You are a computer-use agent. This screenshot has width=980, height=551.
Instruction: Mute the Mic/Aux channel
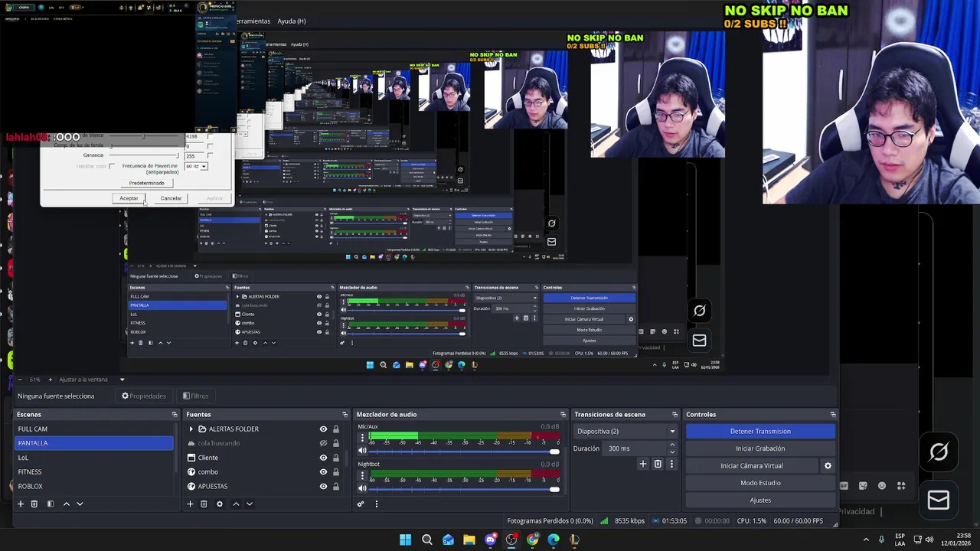pyautogui.click(x=363, y=451)
